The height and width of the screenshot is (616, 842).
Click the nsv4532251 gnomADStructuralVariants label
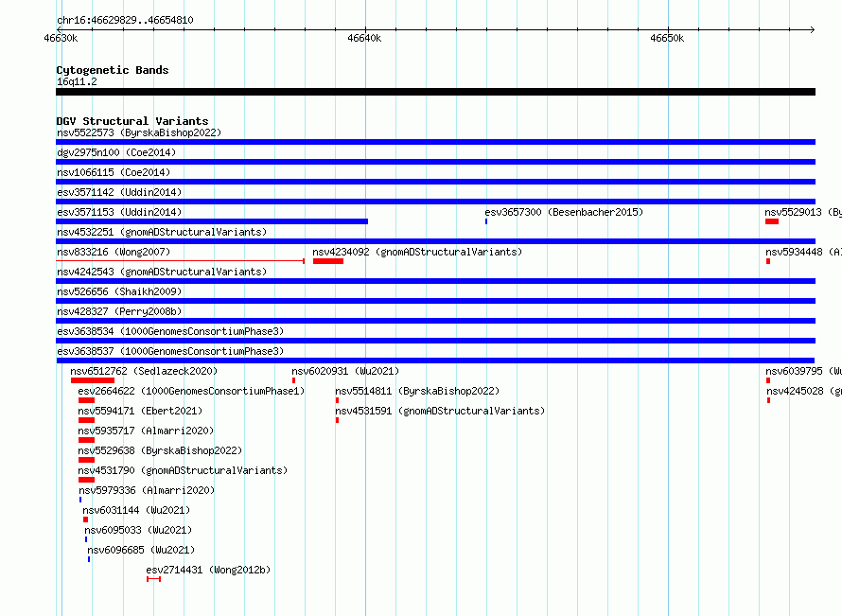162,232
